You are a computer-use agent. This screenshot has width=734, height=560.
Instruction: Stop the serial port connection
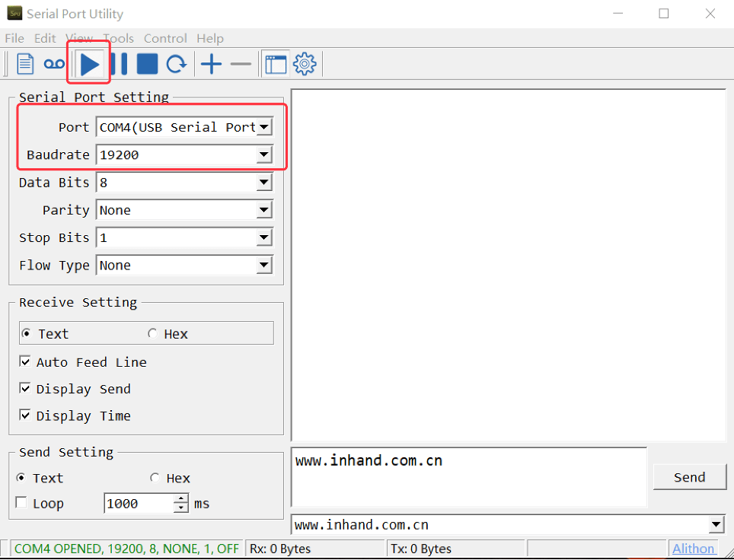pyautogui.click(x=147, y=65)
